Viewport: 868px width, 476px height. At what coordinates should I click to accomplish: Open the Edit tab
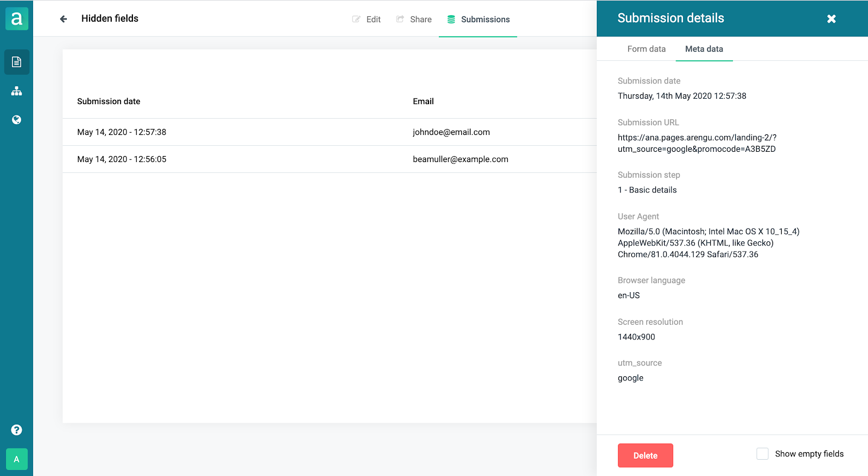pyautogui.click(x=367, y=20)
